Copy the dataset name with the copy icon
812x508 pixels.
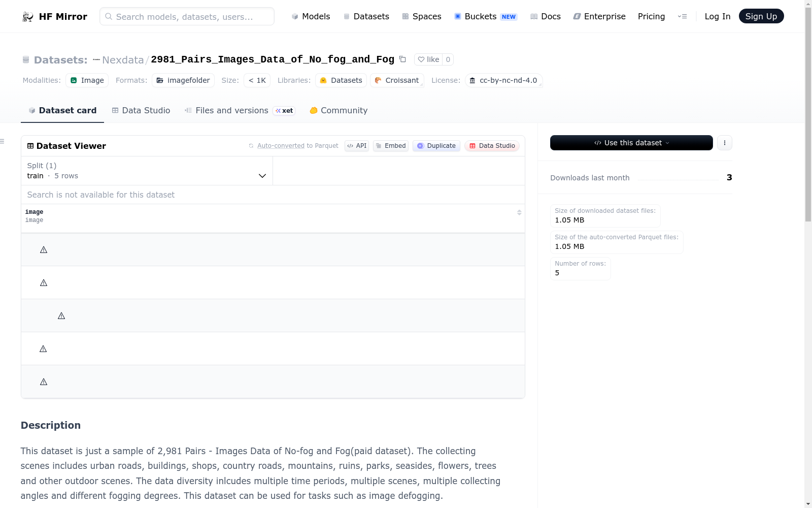point(402,59)
